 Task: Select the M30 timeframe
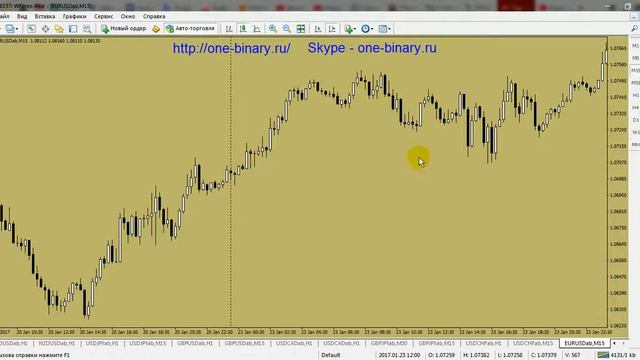[x=636, y=83]
